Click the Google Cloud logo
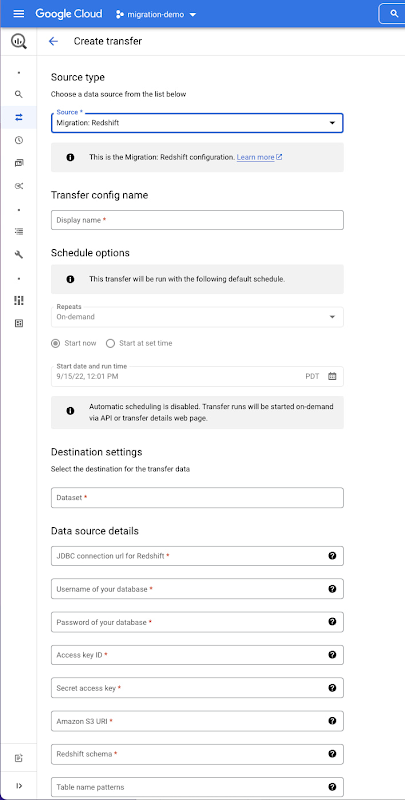The image size is (405, 800). coord(68,14)
